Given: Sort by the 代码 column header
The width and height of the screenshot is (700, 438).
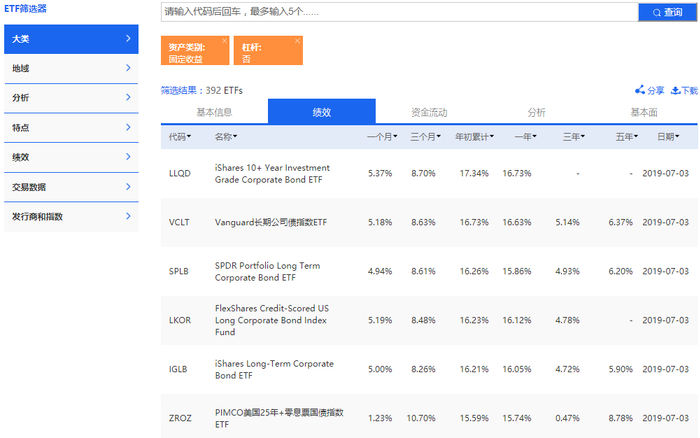Looking at the screenshot, I should [180, 137].
